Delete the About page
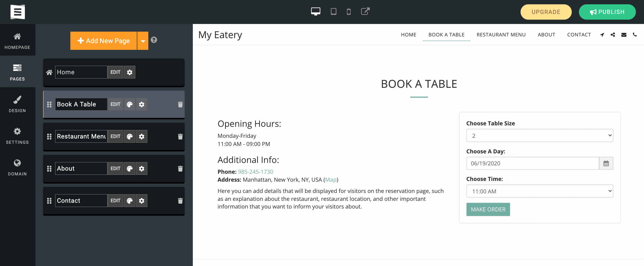This screenshot has height=266, width=644. [180, 168]
